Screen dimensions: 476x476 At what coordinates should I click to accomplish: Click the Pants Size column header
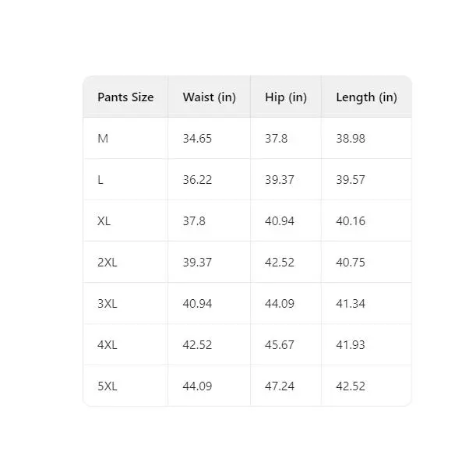click(125, 97)
